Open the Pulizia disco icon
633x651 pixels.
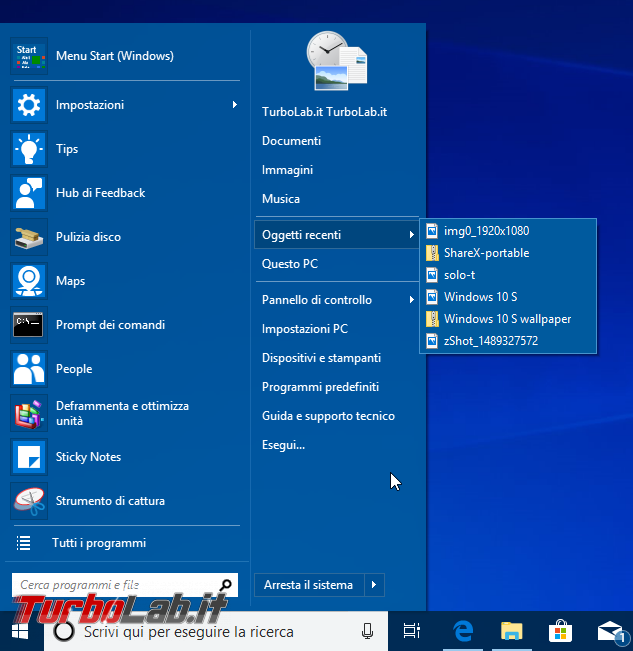(29, 237)
